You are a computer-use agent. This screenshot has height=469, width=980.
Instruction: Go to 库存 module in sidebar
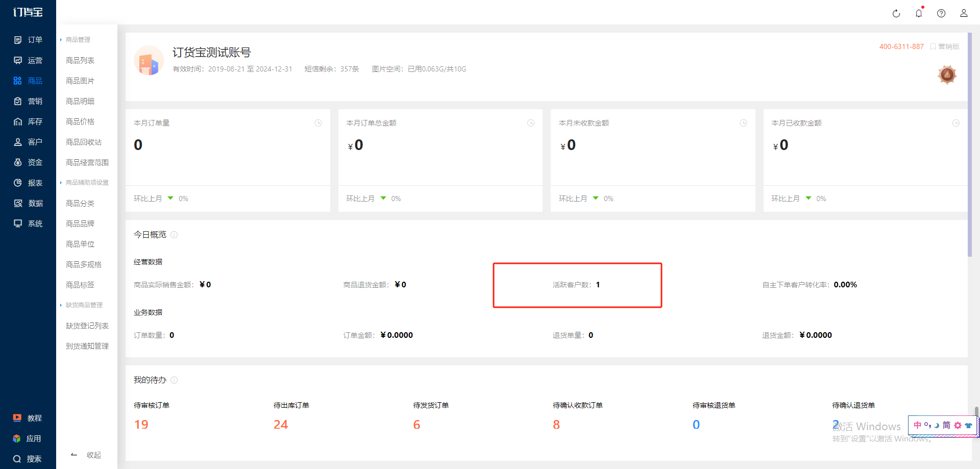pos(28,121)
